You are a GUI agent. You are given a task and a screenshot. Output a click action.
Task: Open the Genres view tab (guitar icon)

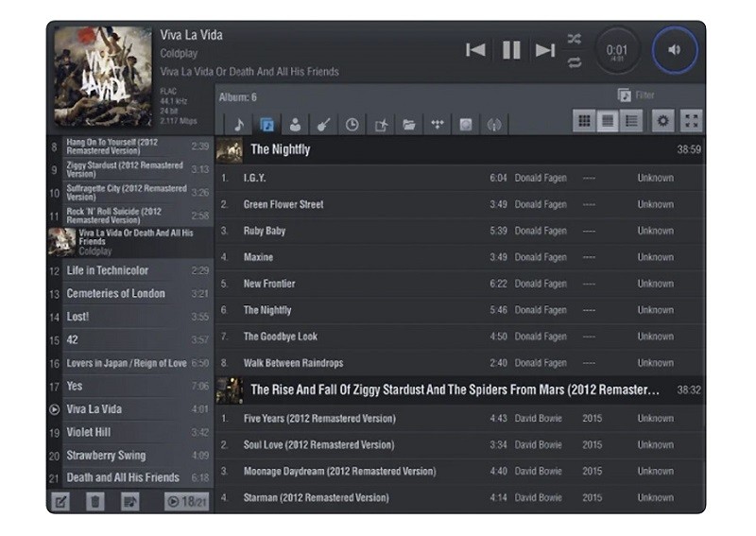[x=323, y=125]
